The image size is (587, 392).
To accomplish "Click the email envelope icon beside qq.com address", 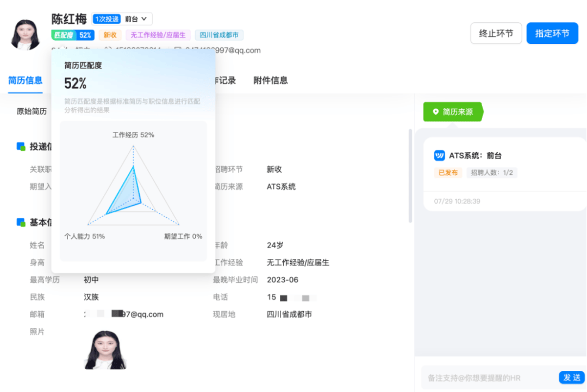I will (x=177, y=50).
